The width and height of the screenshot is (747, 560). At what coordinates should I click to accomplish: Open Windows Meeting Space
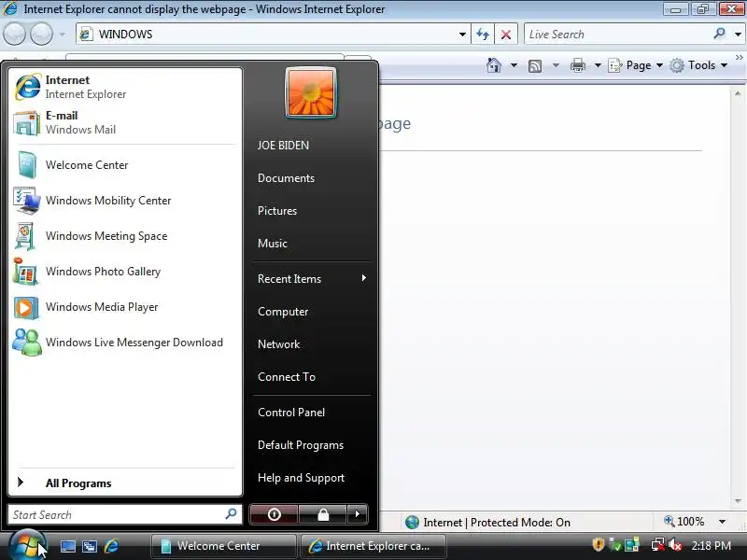[x=125, y=236]
